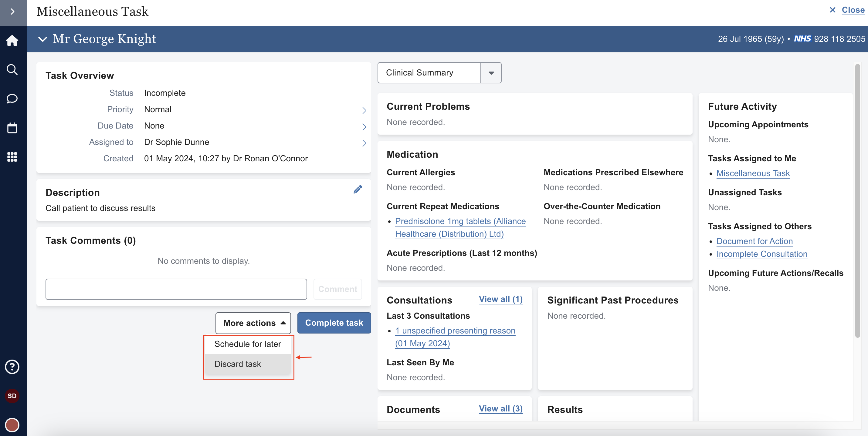Click the red record circle icon
The image size is (868, 436).
12,424
